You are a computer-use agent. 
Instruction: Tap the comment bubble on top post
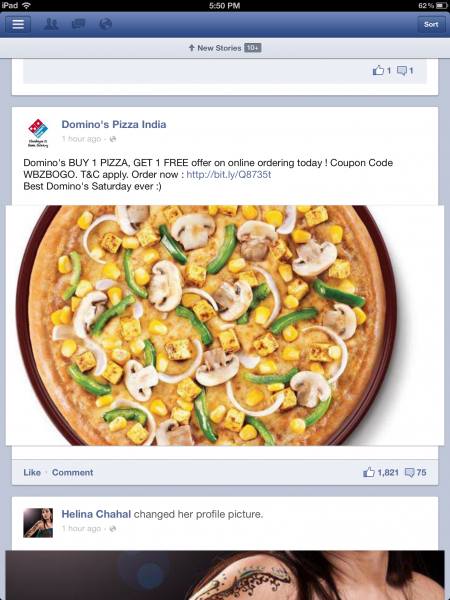[x=405, y=70]
